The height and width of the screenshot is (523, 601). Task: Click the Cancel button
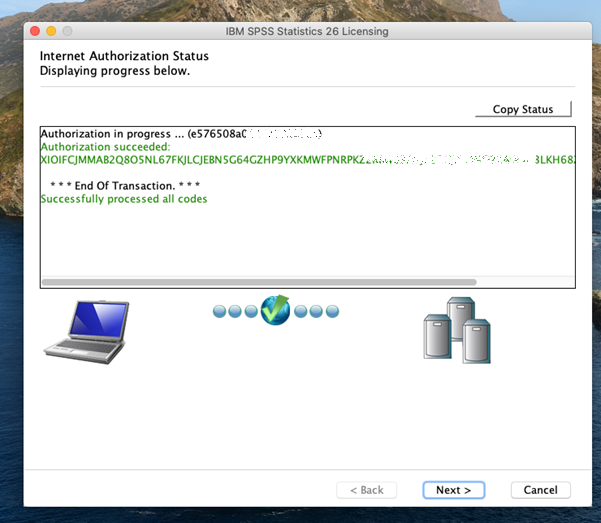click(x=540, y=490)
